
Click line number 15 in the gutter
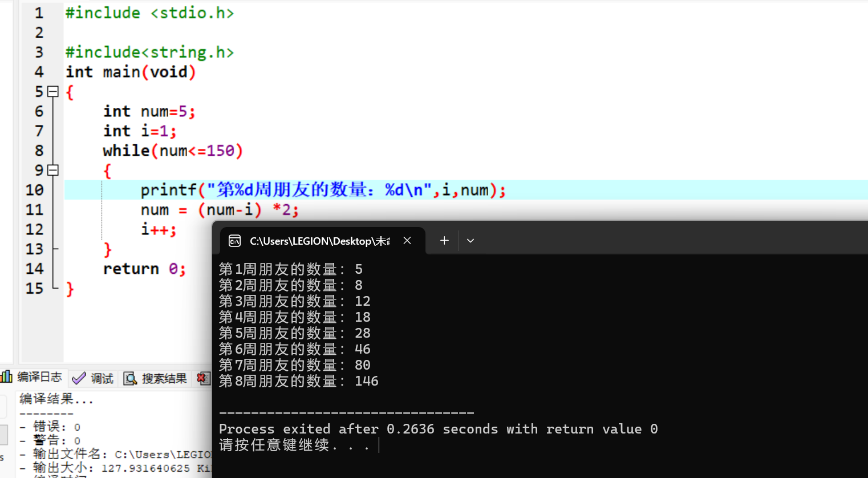(x=34, y=289)
